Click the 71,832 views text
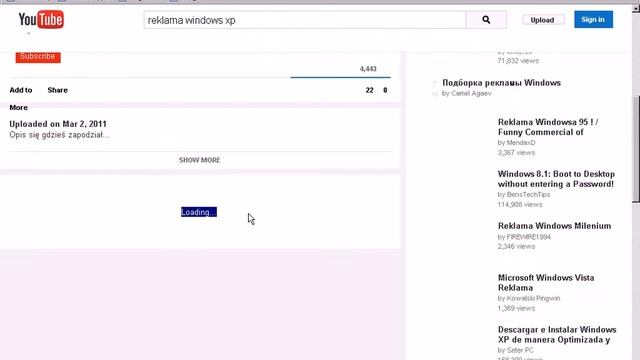Image resolution: width=640 pixels, height=360 pixels. tap(518, 61)
